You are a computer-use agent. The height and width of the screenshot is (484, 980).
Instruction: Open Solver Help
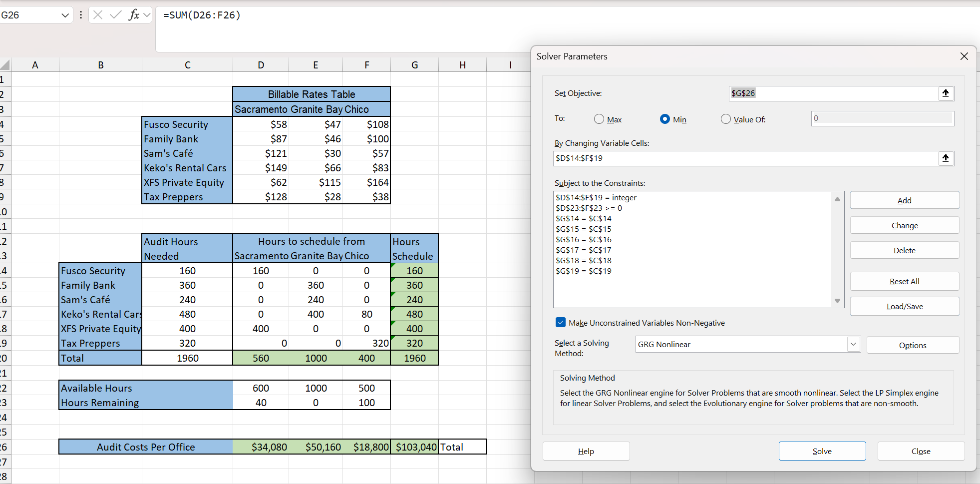click(x=586, y=451)
